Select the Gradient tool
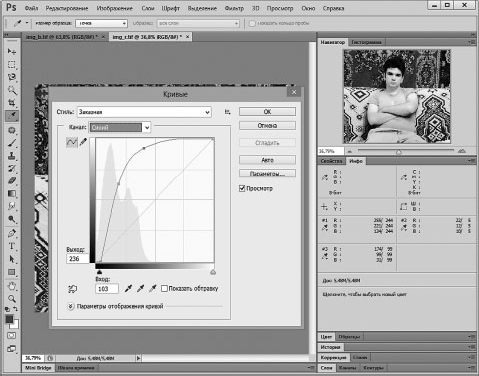 pyautogui.click(x=12, y=193)
